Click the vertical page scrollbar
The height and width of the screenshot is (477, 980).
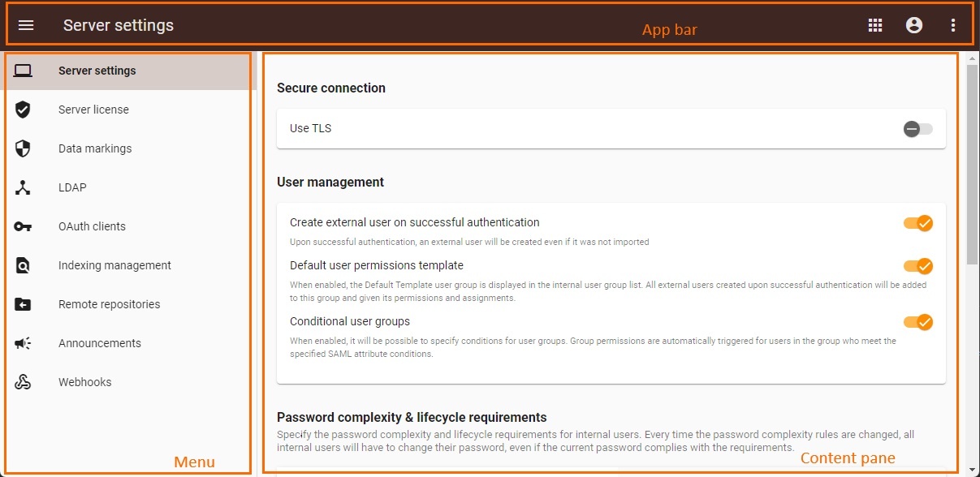[972, 162]
